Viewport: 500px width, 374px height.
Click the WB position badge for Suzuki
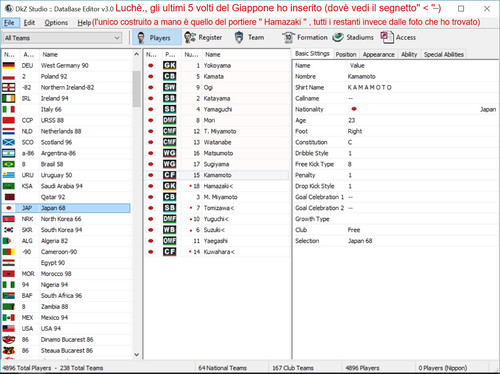(169, 230)
